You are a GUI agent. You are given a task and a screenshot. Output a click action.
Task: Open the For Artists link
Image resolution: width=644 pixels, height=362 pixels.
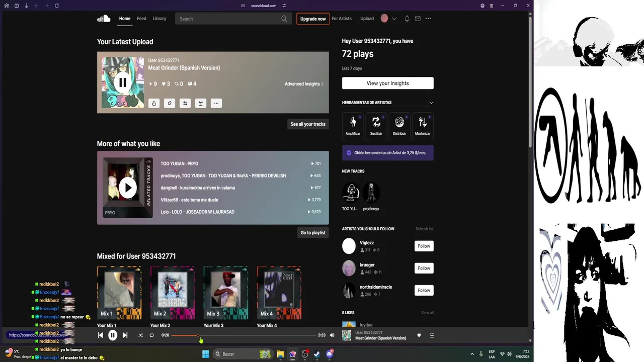tap(342, 19)
